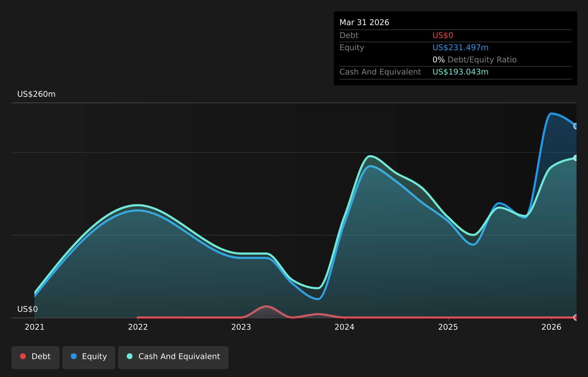Click the 2023 x-axis label
This screenshot has height=377, width=588.
pyautogui.click(x=241, y=327)
